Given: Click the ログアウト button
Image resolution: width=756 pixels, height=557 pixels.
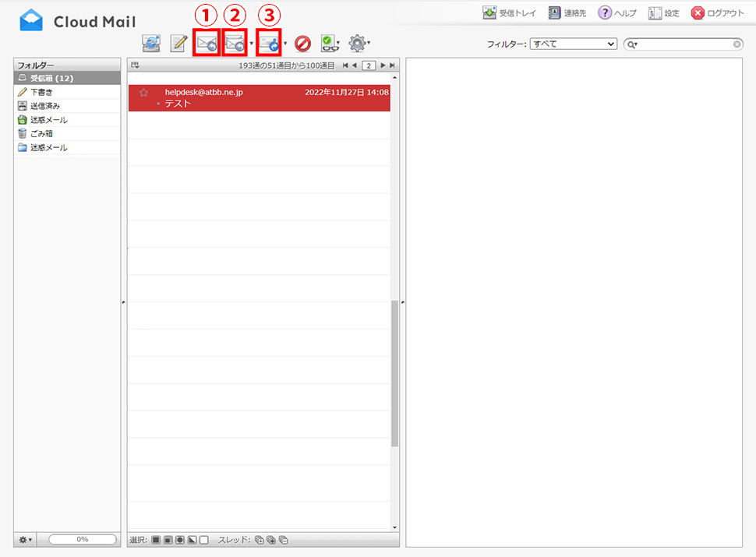Looking at the screenshot, I should pyautogui.click(x=718, y=13).
